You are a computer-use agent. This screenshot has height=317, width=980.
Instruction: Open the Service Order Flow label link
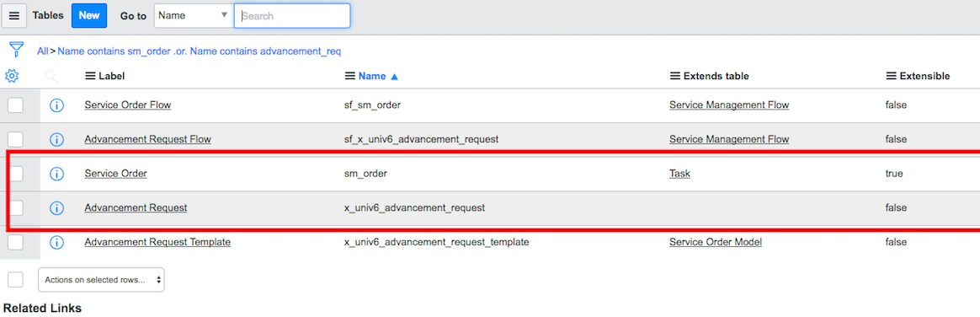click(127, 105)
